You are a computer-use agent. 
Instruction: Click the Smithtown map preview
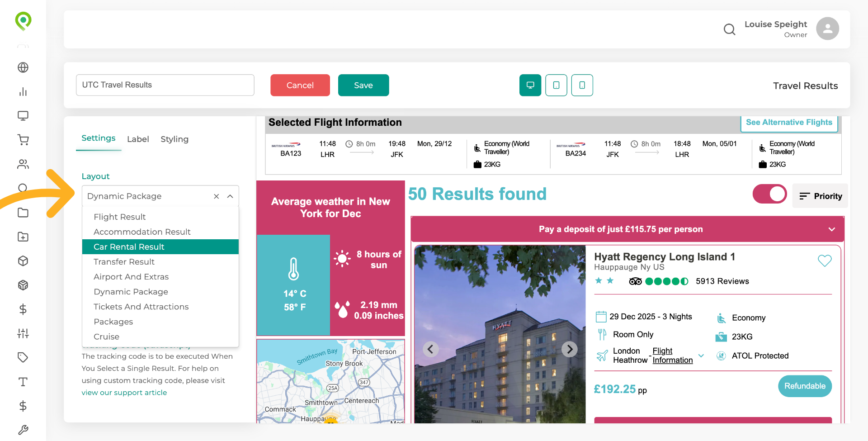330,381
